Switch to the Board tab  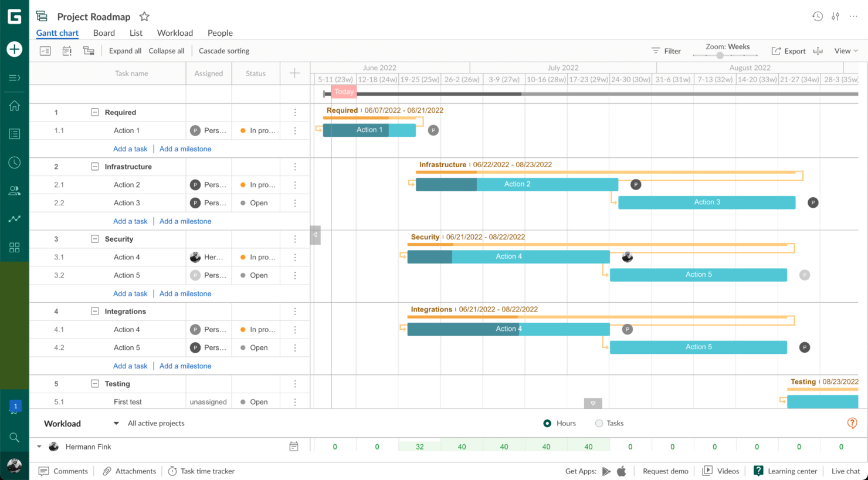point(104,33)
